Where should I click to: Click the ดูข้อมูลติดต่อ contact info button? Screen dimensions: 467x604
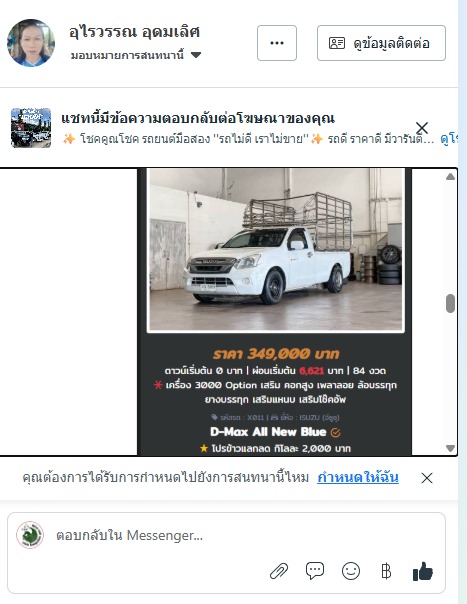pos(381,43)
